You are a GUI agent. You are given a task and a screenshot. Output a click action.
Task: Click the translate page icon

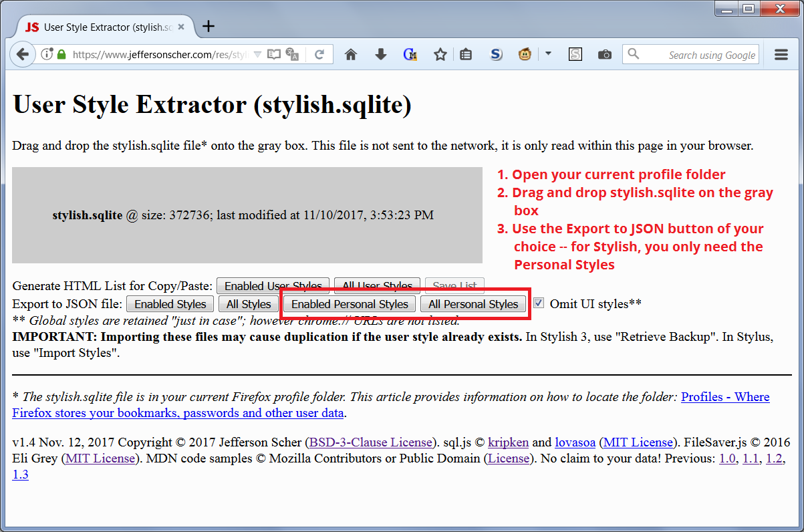(292, 55)
